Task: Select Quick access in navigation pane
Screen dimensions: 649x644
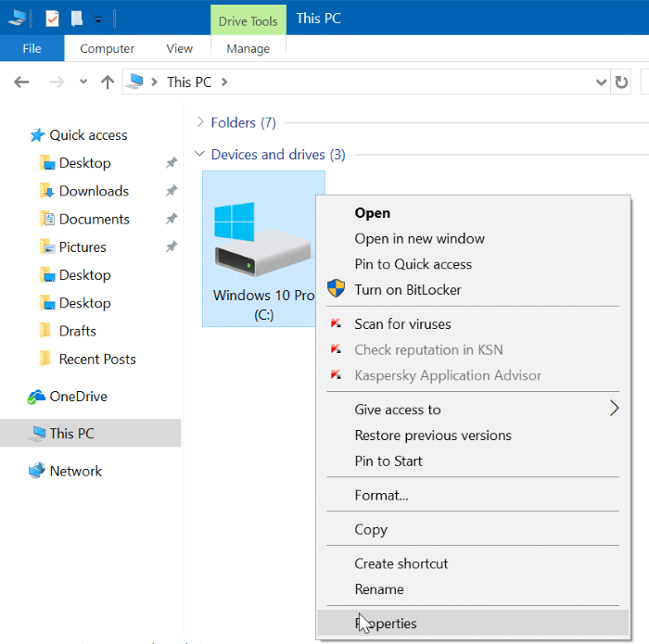Action: click(x=88, y=135)
